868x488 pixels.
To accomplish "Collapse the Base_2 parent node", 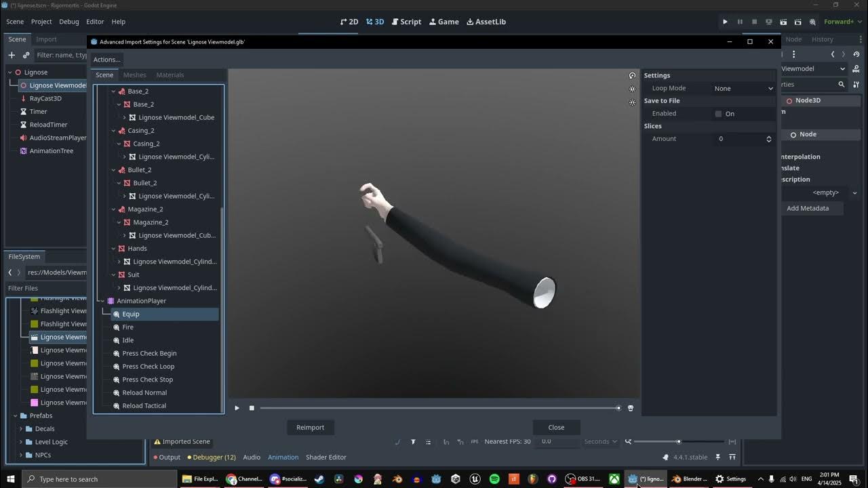I will (x=113, y=91).
